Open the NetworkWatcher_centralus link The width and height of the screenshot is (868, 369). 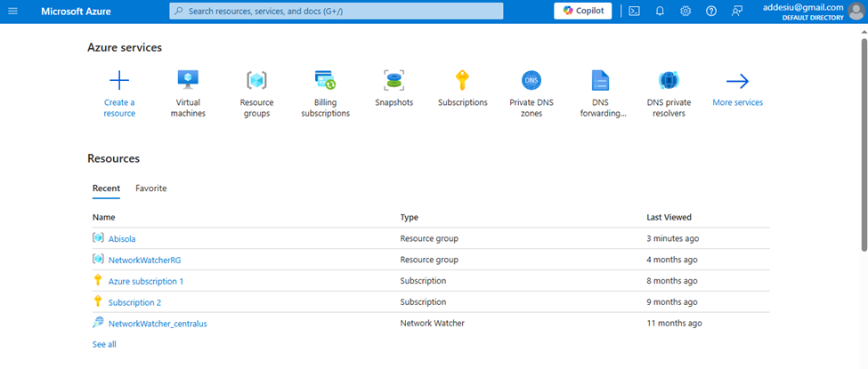coord(158,324)
